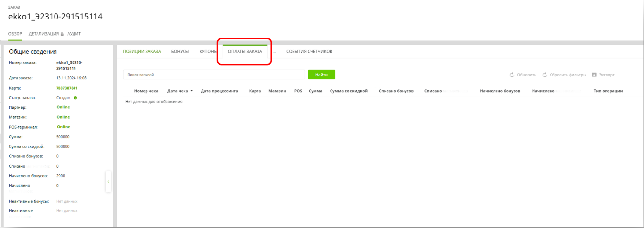Click the Тип операции column header
Image resolution: width=644 pixels, height=228 pixels.
608,91
